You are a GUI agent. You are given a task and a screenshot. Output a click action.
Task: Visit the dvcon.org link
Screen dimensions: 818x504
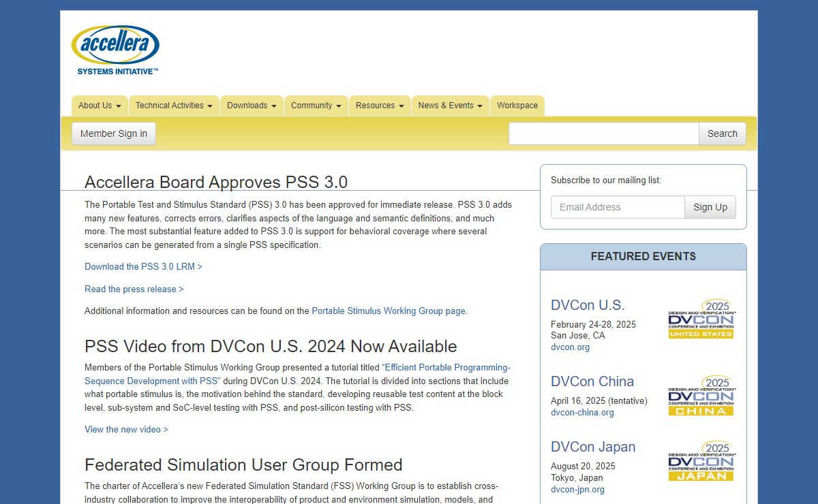pos(571,347)
